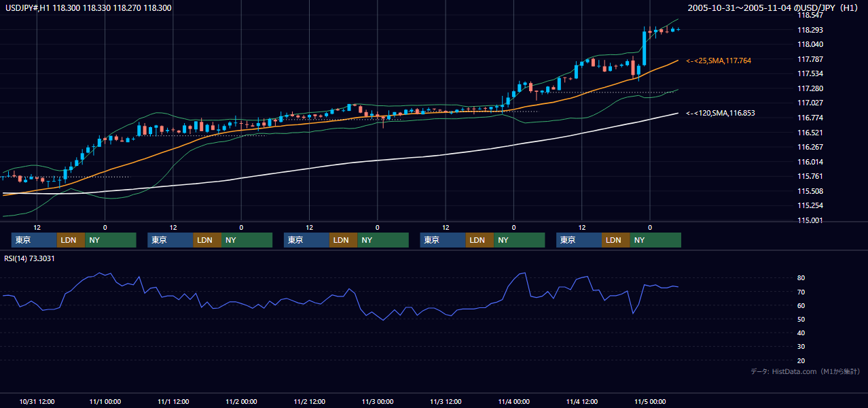Image resolution: width=868 pixels, height=408 pixels.
Task: Click the 2005-10-31～2005-11-04 date range heading
Action: 774,7
